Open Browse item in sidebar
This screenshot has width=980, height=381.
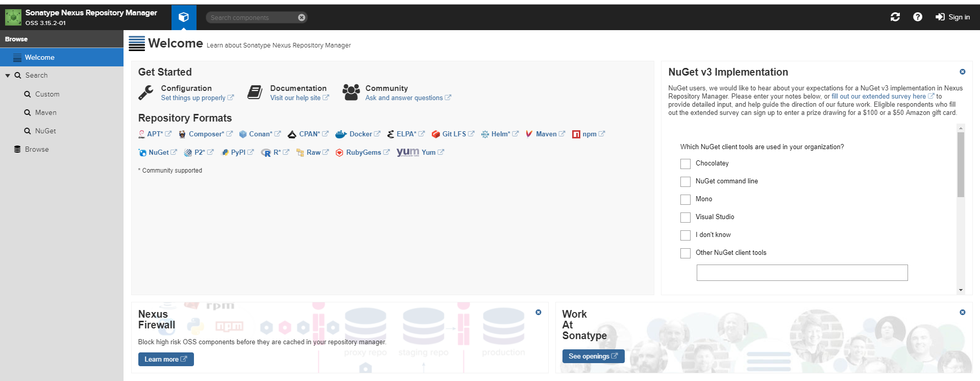pyautogui.click(x=37, y=149)
